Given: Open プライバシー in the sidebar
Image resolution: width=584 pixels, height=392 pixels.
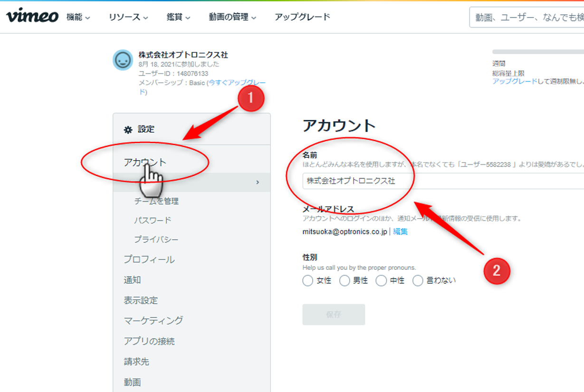Looking at the screenshot, I should pyautogui.click(x=156, y=239).
